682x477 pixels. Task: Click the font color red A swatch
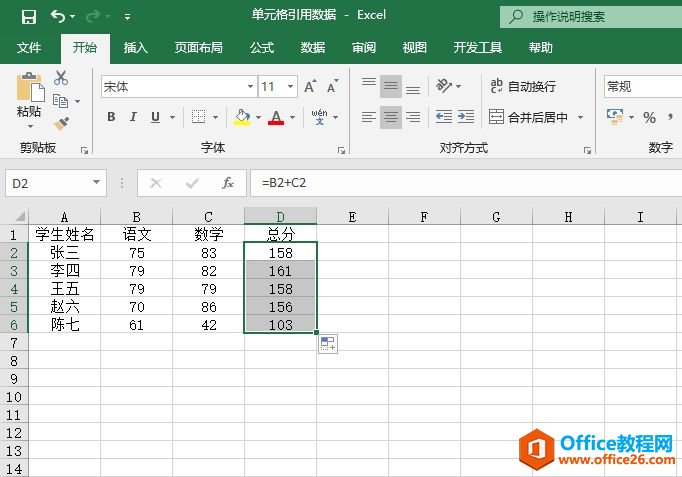click(x=276, y=117)
